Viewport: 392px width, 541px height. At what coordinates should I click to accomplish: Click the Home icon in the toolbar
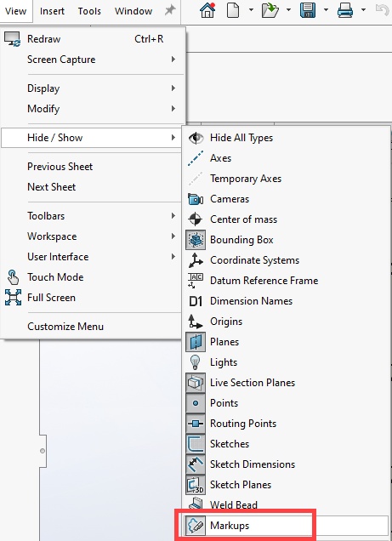(207, 10)
